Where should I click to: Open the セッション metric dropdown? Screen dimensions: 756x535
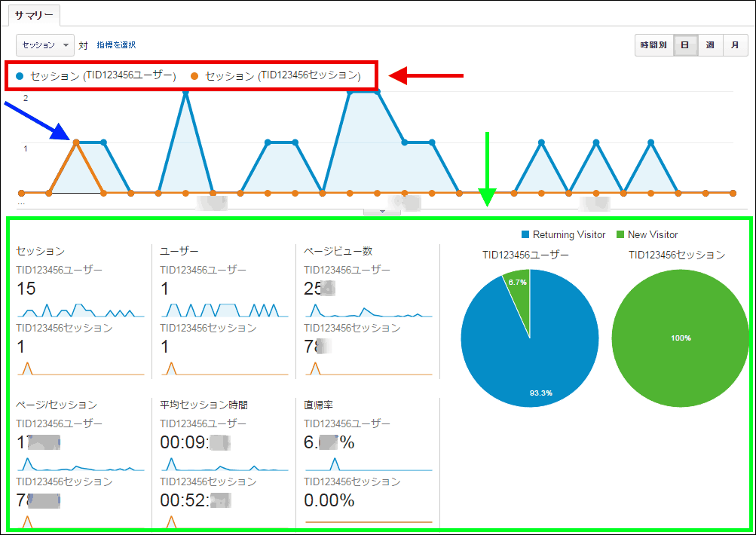point(44,45)
